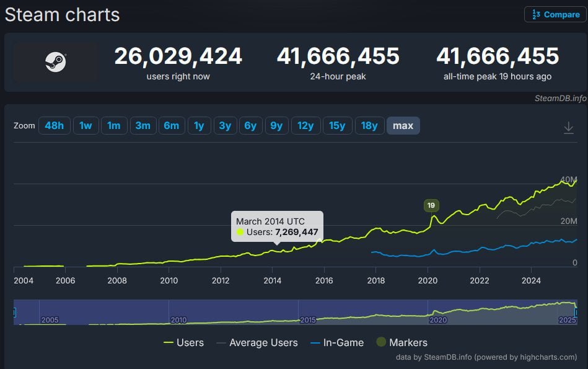Click the marker 19 on the chart
Screen dimensions: 588x369
(x=431, y=205)
